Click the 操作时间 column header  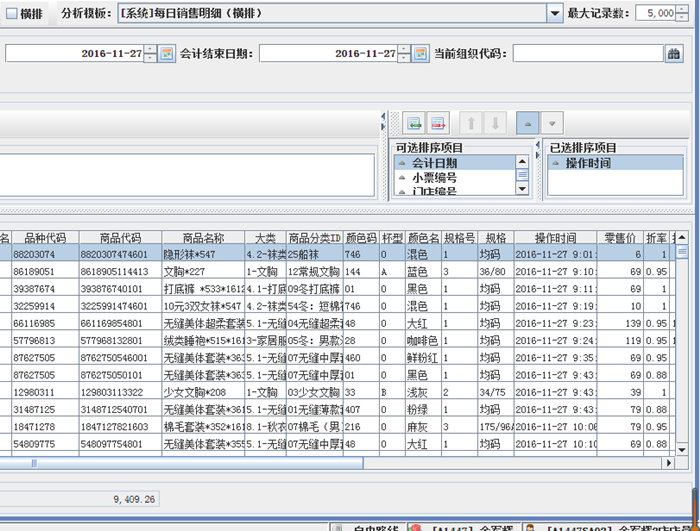[555, 238]
